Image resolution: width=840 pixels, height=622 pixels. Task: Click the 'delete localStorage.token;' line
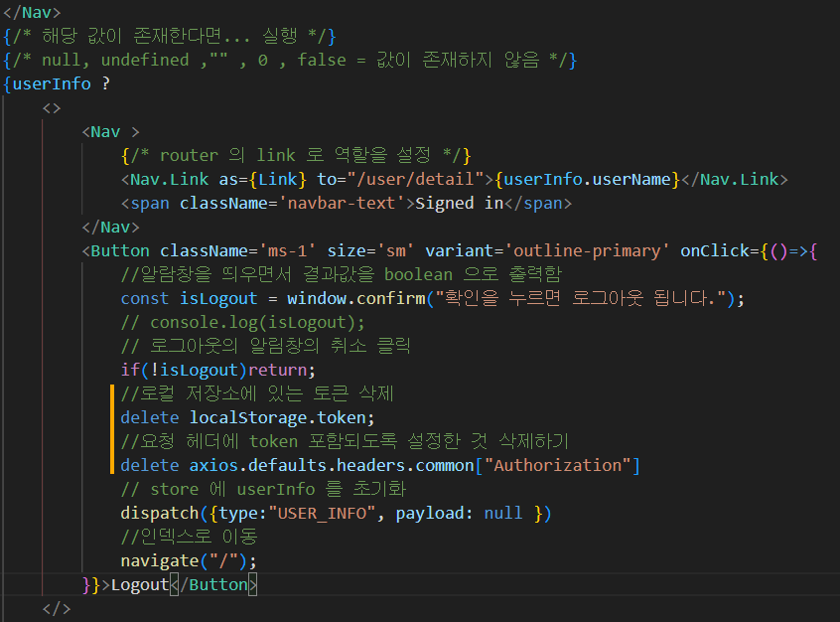(x=247, y=417)
